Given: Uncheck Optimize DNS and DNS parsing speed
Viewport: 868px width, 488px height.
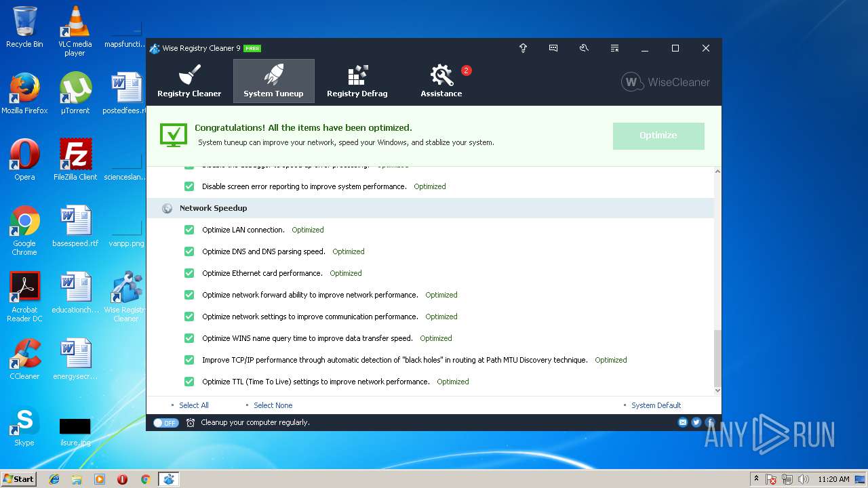Looking at the screenshot, I should pyautogui.click(x=189, y=251).
